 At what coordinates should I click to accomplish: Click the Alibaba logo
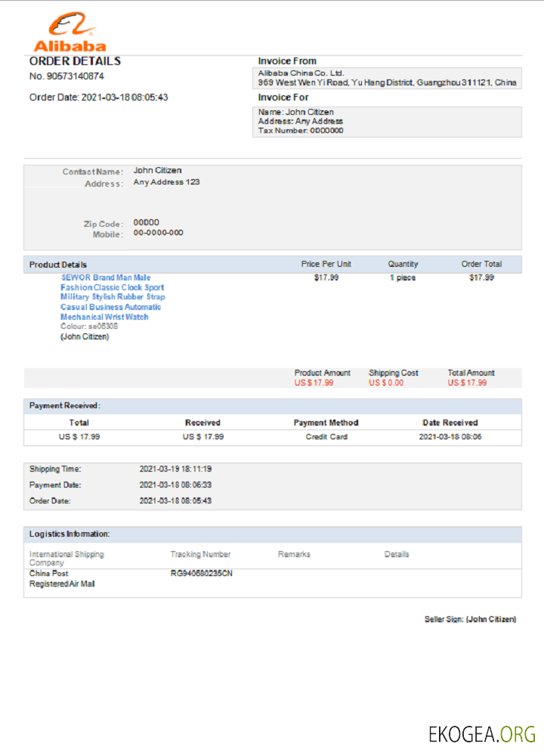click(x=70, y=32)
